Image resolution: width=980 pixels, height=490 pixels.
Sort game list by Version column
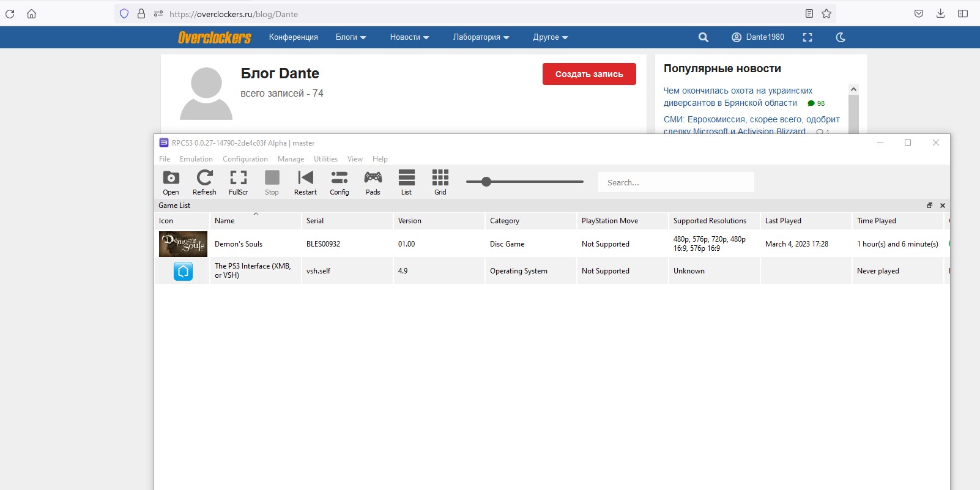point(439,221)
